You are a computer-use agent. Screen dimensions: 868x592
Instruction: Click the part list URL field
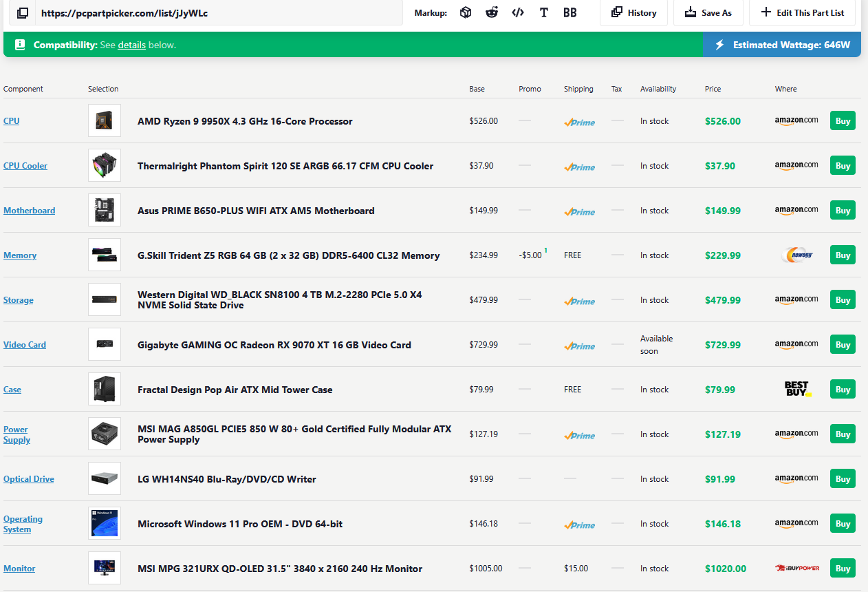pos(219,13)
